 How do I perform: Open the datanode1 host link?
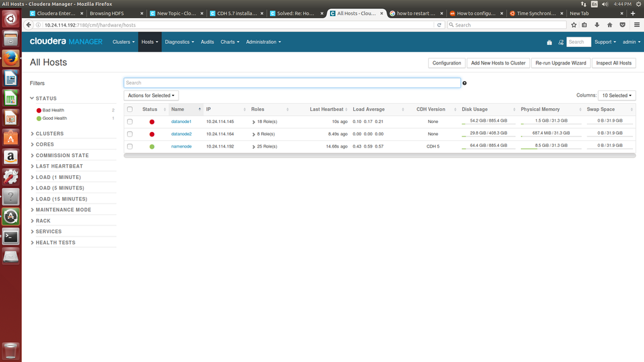tap(181, 122)
